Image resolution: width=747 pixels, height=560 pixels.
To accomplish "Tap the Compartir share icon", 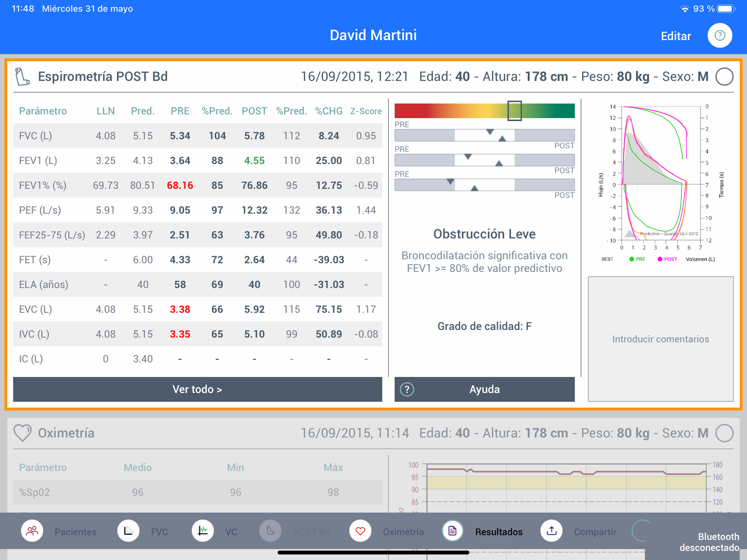I will [x=552, y=531].
